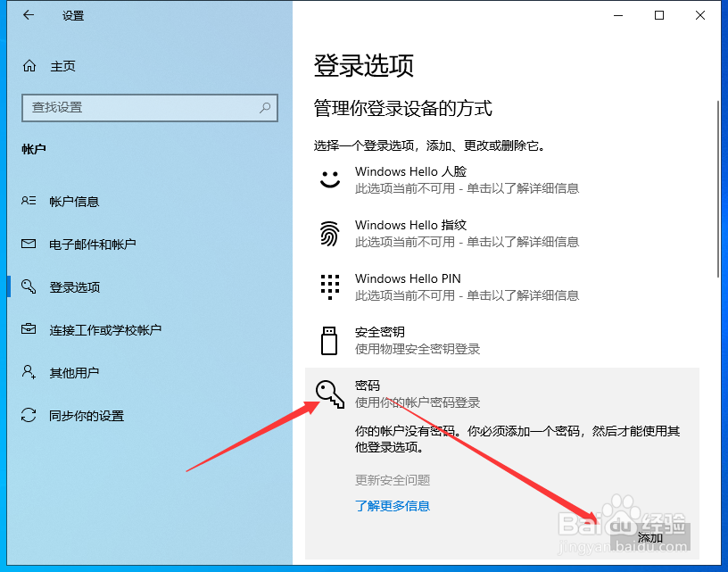Click the 更新安全问题 link
728x572 pixels.
[x=393, y=479]
